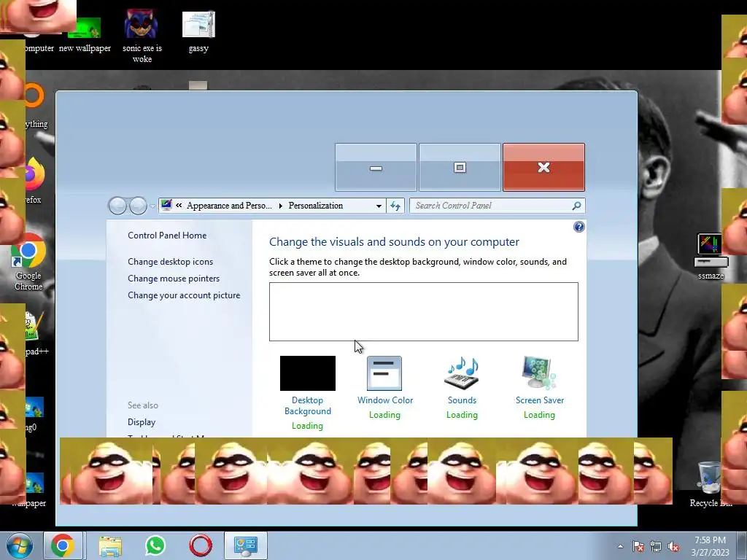Select the Firefox desktop icon

34,181
